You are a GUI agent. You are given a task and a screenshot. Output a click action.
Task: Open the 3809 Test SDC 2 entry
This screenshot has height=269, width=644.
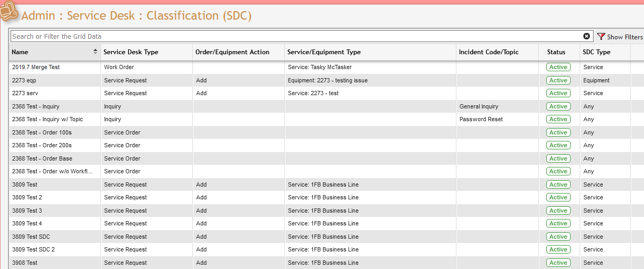click(33, 249)
